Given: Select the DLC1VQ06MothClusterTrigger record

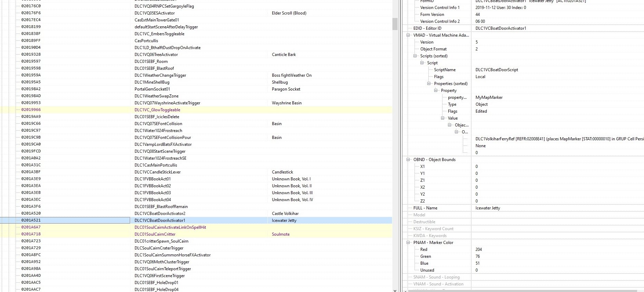Looking at the screenshot, I should click(196, 262).
